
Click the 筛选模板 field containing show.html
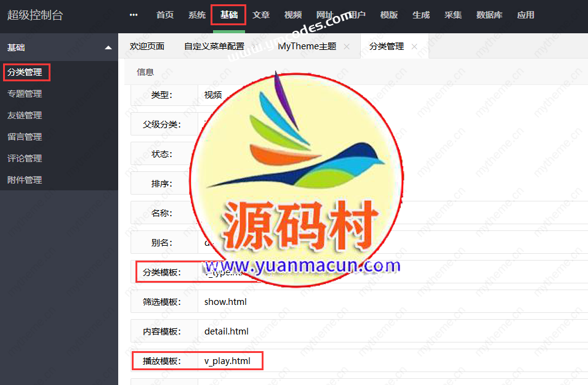pos(388,302)
